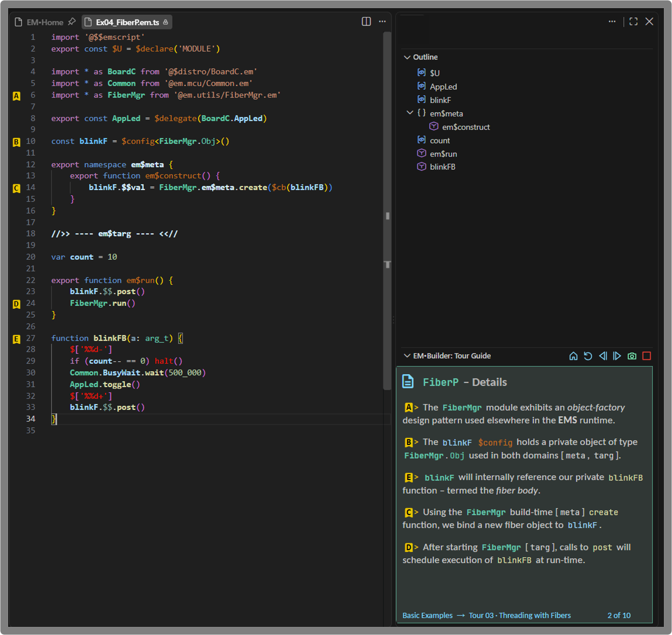The height and width of the screenshot is (635, 672).
Task: Go to previous tour step
Action: [603, 356]
